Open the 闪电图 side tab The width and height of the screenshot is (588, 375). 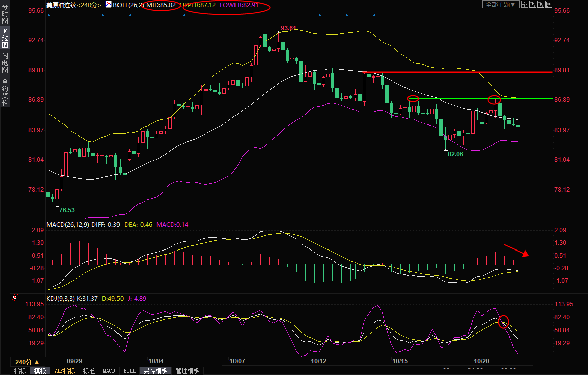pyautogui.click(x=5, y=63)
